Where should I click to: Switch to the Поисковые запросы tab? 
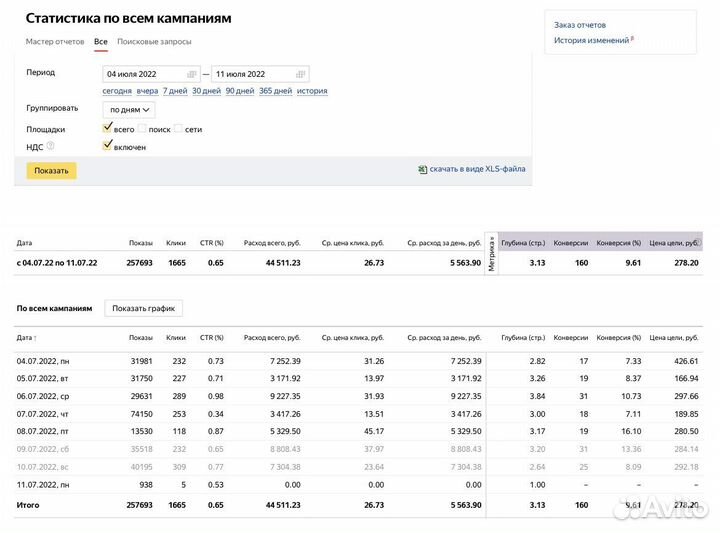[154, 42]
